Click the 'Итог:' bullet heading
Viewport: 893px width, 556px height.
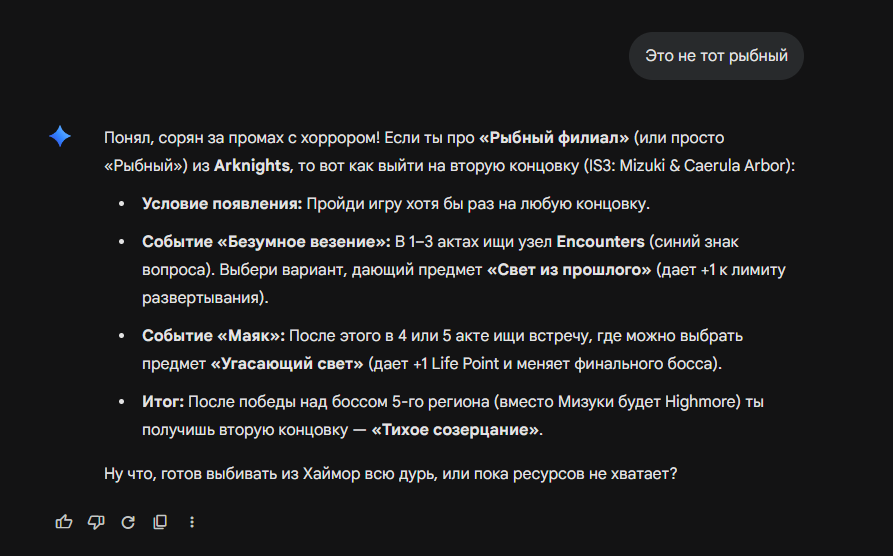pos(163,402)
